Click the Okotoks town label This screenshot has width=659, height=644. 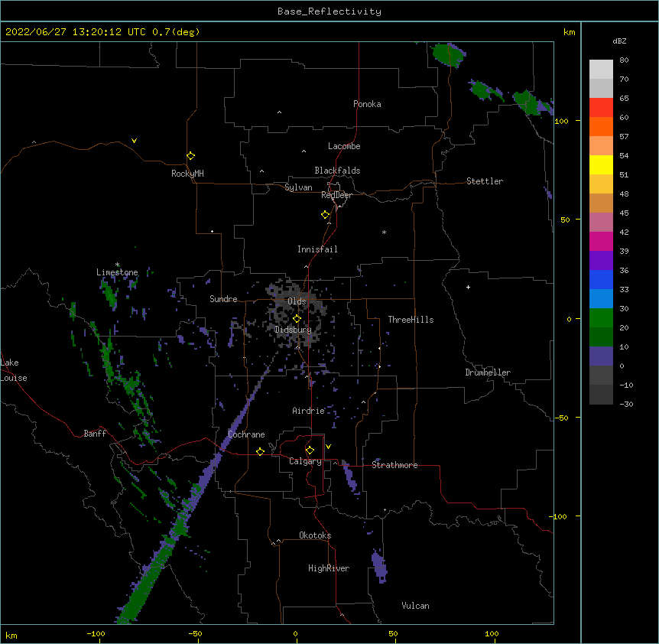[x=315, y=535]
